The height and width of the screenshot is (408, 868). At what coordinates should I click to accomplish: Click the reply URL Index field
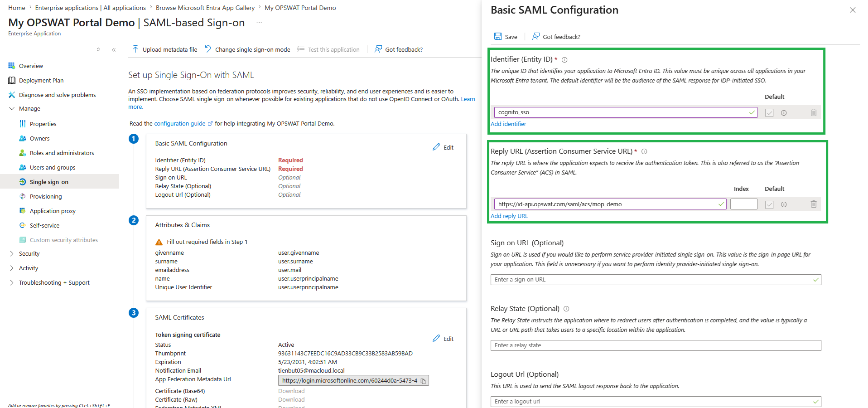point(744,204)
